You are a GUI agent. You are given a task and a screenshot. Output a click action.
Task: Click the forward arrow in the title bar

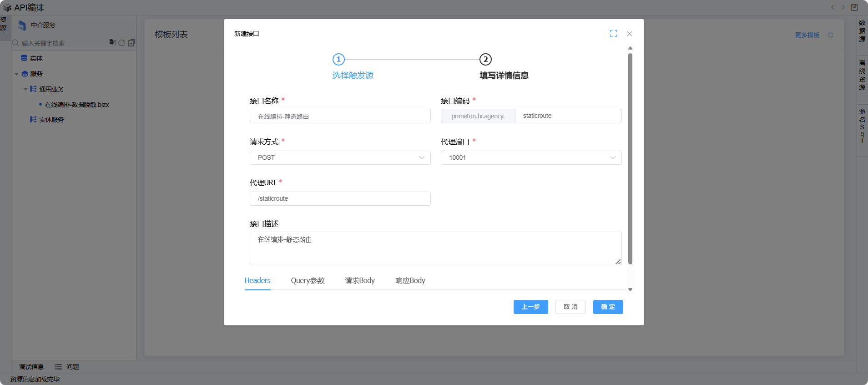843,7
